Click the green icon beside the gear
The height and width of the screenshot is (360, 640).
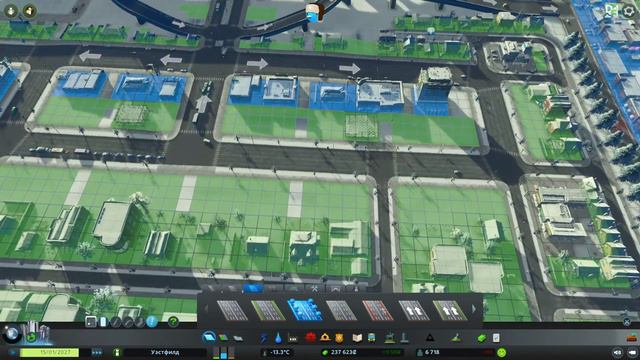tap(611, 11)
